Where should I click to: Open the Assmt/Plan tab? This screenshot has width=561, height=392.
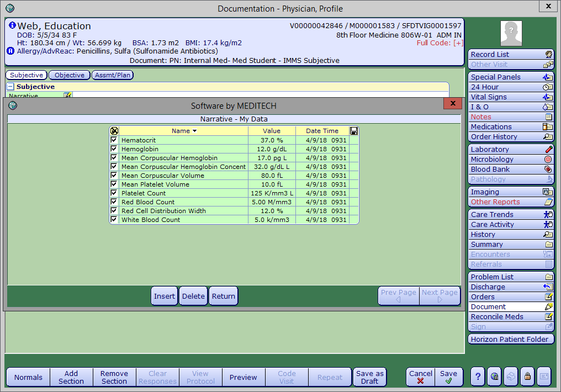point(113,75)
